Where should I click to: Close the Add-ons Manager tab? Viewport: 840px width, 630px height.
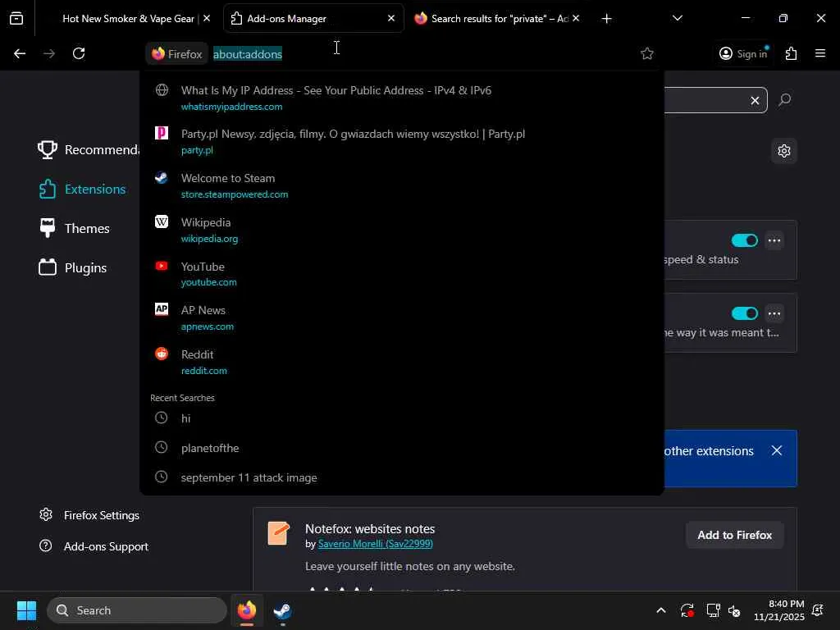point(391,18)
